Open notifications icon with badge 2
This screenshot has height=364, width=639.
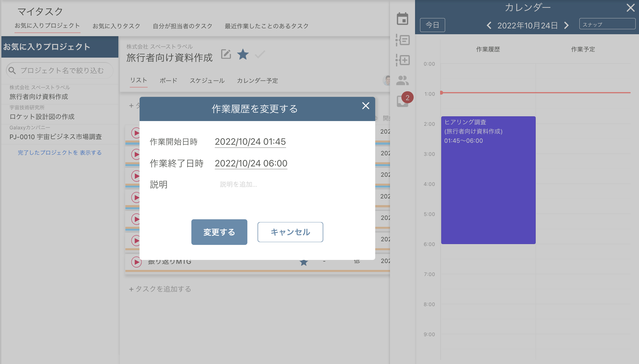403,101
